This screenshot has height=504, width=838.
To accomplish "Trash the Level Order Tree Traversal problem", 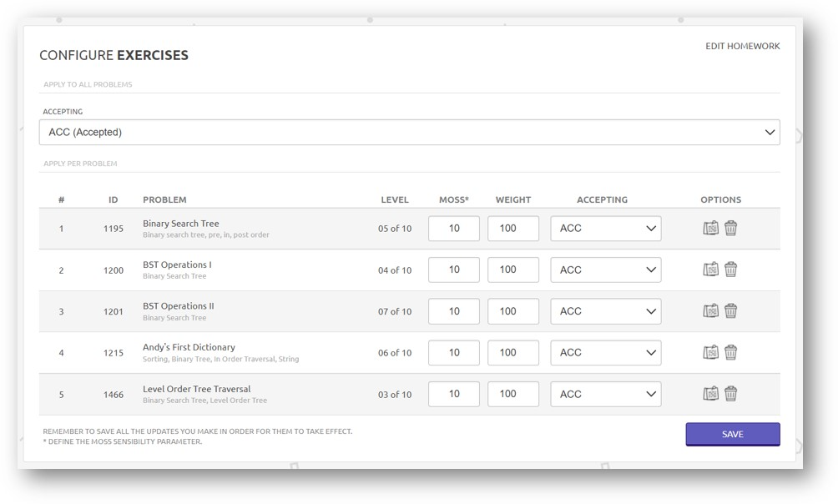I will click(x=730, y=394).
